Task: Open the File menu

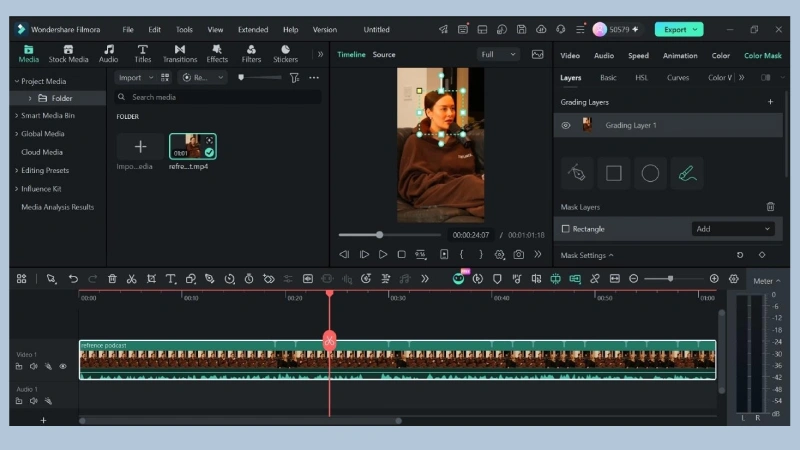Action: pos(128,30)
